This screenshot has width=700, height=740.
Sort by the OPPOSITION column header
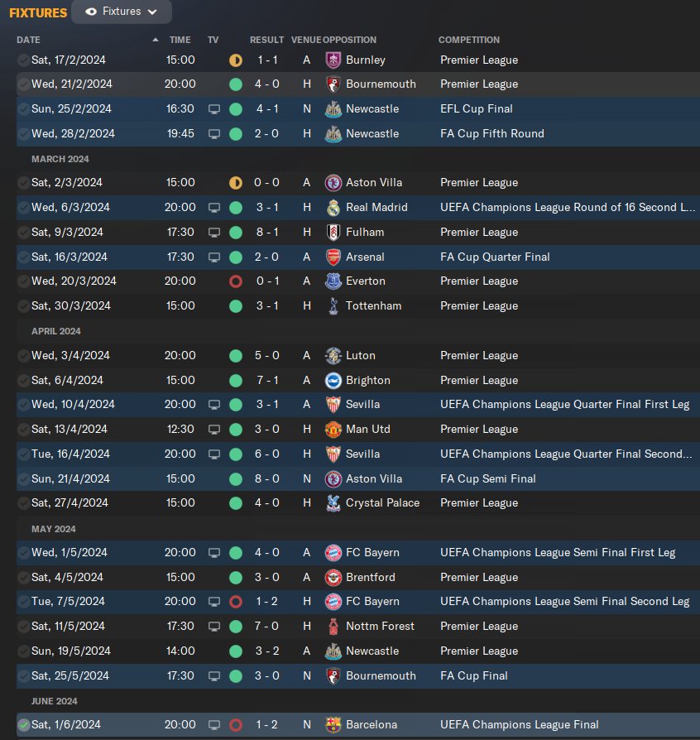coord(349,40)
